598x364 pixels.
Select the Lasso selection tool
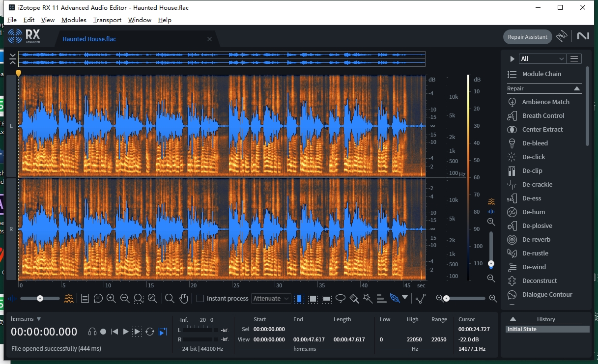click(340, 298)
